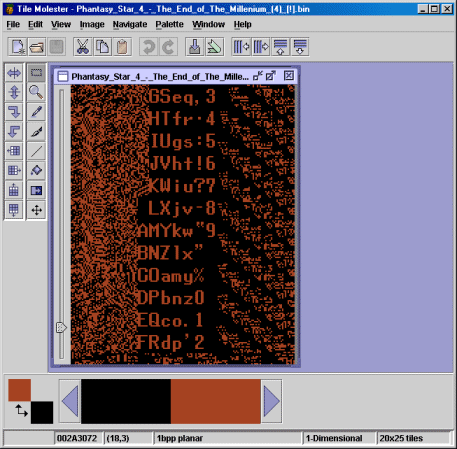Shift tiles up grid icon

click(14, 190)
